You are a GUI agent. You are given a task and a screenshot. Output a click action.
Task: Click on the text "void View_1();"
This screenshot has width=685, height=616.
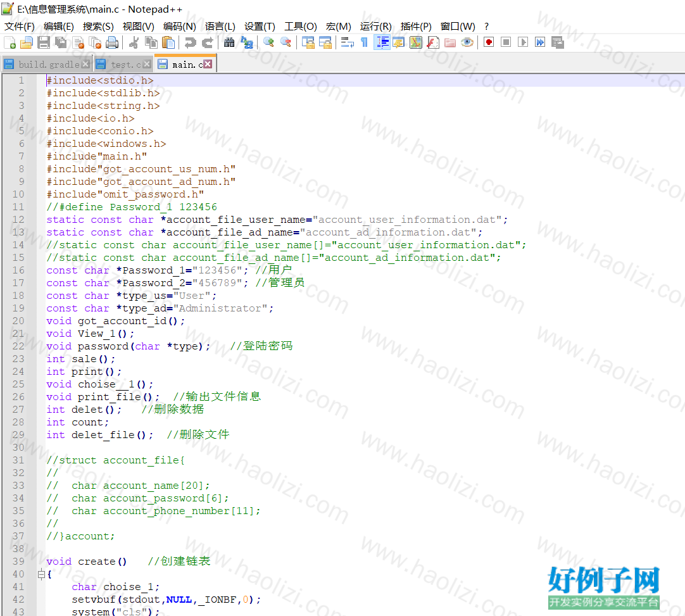point(91,334)
